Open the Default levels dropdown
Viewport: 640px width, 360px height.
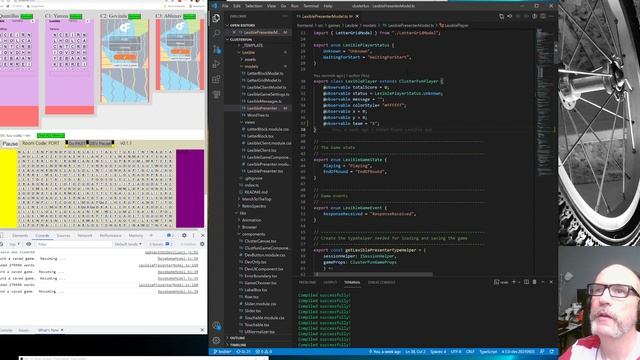point(128,244)
